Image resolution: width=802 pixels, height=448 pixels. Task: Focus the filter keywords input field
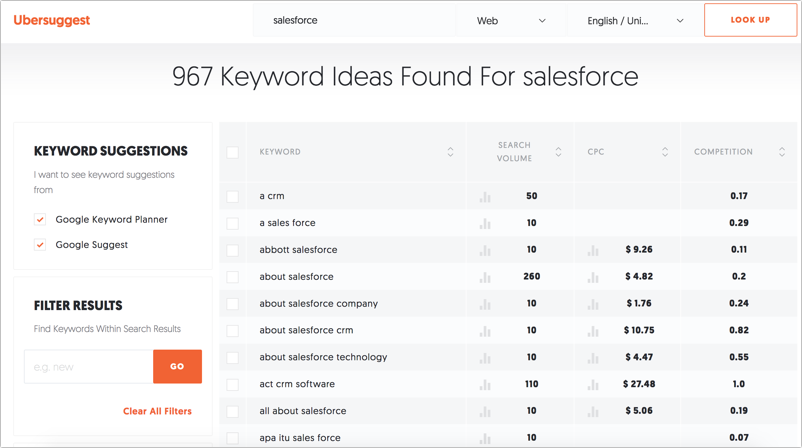[88, 367]
